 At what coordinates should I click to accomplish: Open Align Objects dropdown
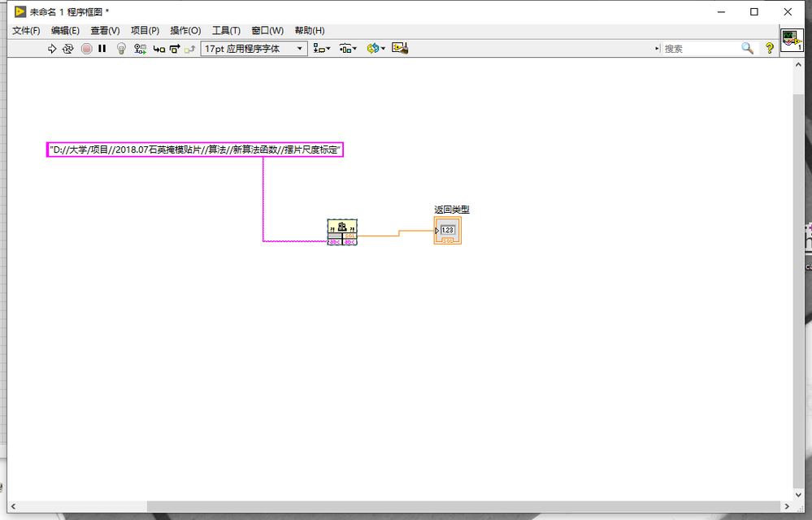[322, 49]
